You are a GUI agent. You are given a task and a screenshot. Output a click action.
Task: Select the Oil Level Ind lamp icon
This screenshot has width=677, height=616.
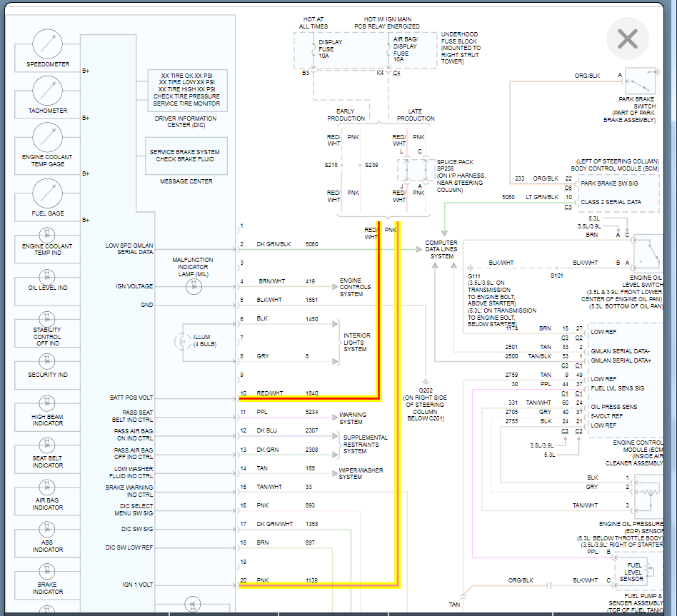[x=47, y=276]
